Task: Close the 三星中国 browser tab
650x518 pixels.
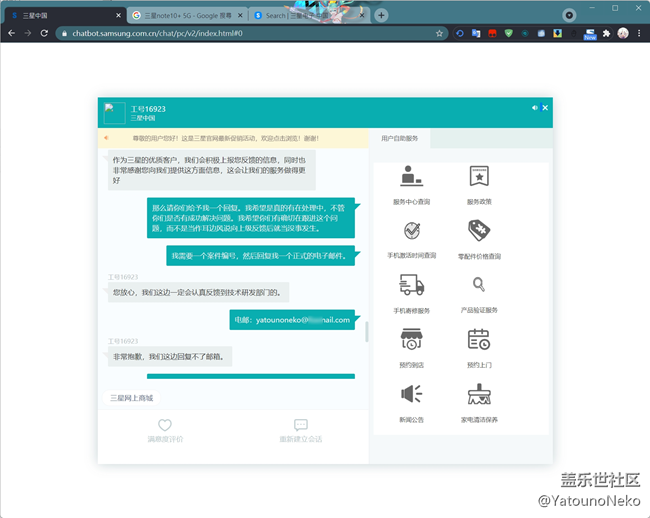Action: pyautogui.click(x=119, y=15)
